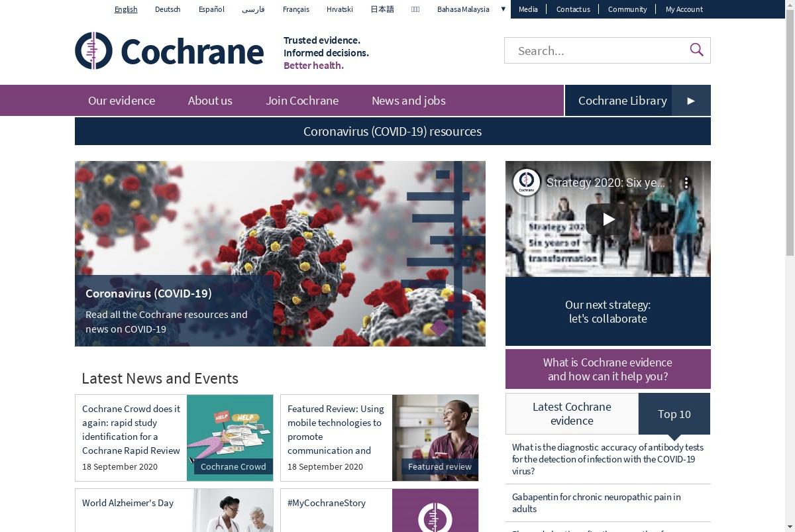Click the arrow beside Cochrane Library
Screen dimensions: 795x532
click(691, 101)
